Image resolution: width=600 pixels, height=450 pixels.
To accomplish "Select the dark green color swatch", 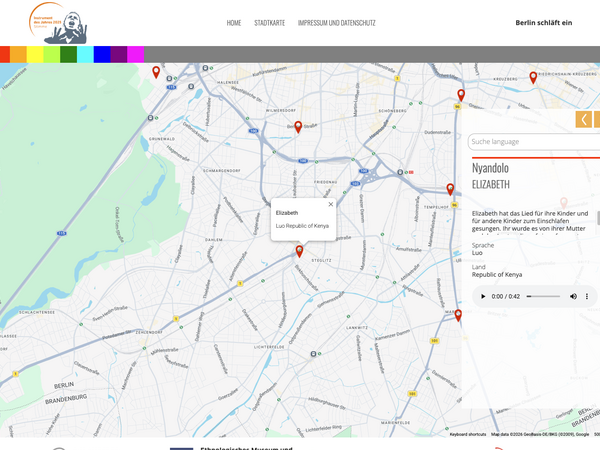I will coord(68,54).
